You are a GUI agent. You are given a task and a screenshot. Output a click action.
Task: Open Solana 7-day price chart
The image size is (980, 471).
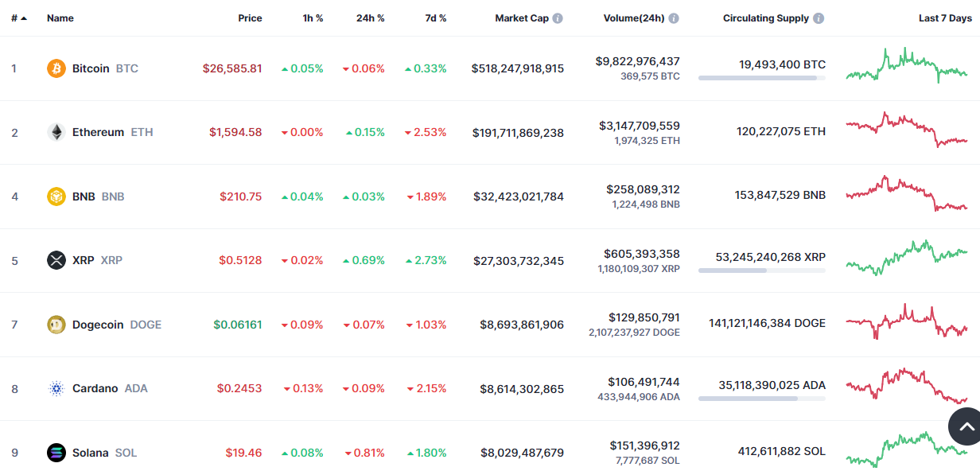(x=907, y=450)
